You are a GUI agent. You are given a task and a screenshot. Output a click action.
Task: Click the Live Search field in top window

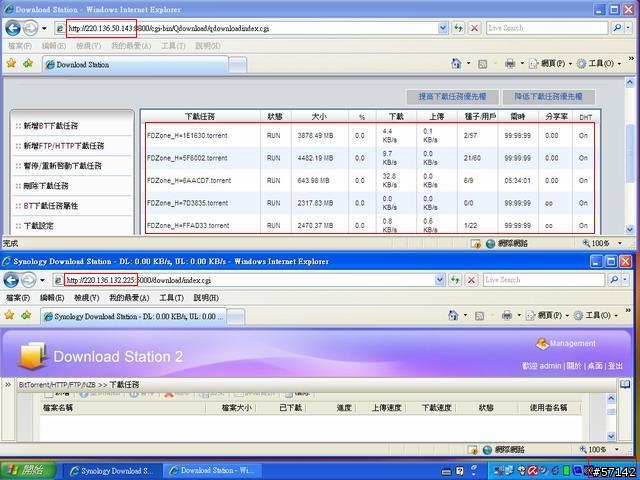(x=547, y=28)
